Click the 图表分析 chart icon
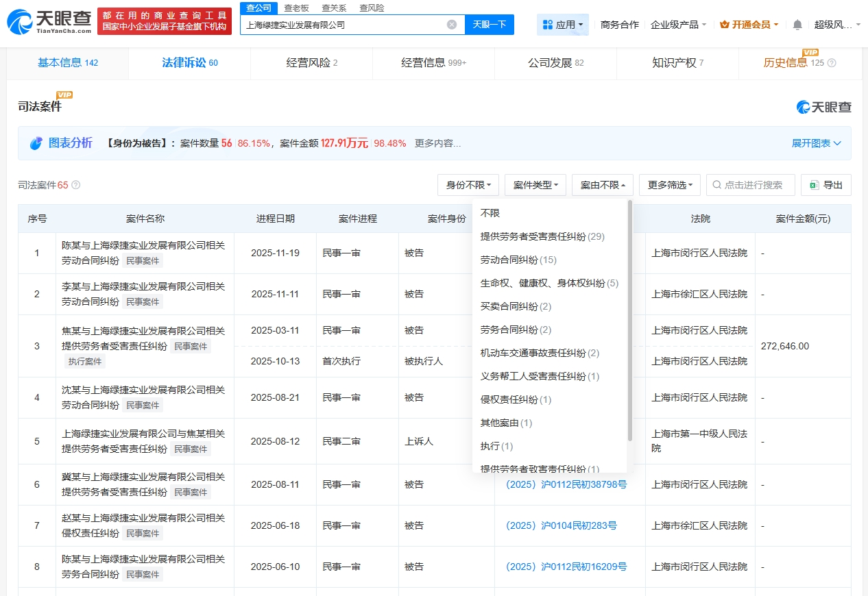Screen dimensions: 868x596 (36, 143)
